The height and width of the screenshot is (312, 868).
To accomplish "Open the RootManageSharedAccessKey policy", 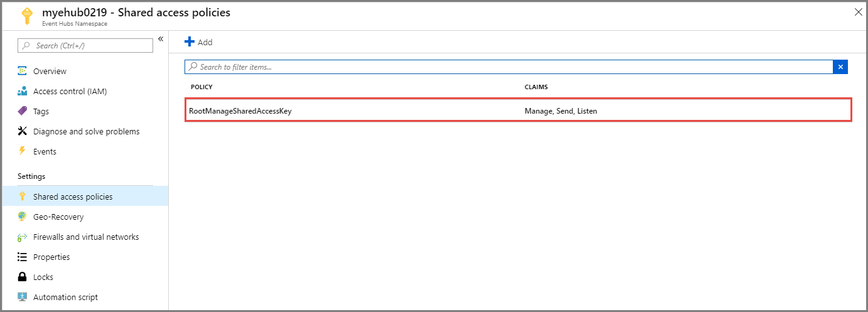I will coord(240,111).
